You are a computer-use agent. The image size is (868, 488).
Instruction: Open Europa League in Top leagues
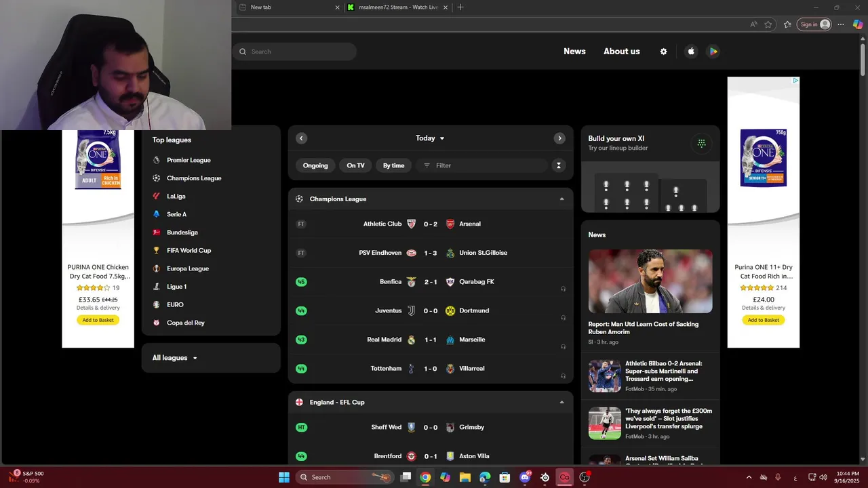[x=188, y=268]
